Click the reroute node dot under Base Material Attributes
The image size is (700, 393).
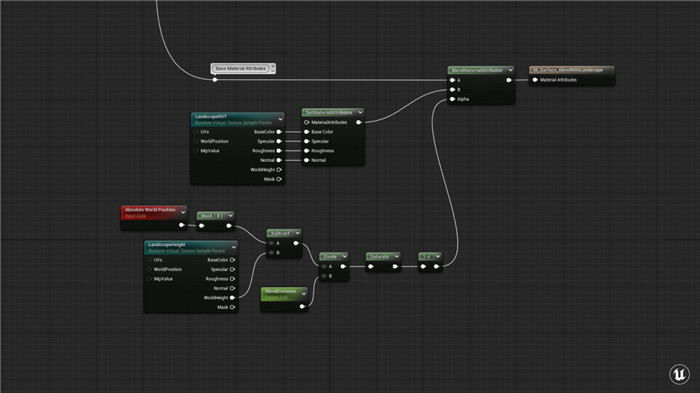pyautogui.click(x=215, y=80)
